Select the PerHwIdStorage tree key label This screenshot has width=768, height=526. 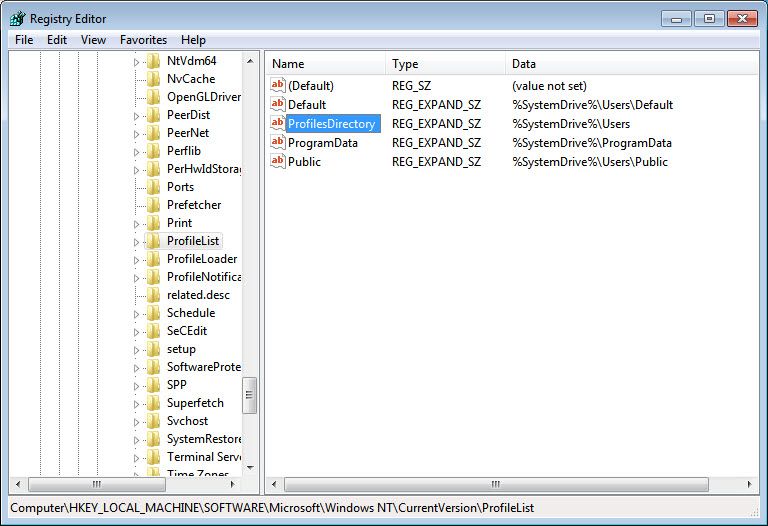click(x=204, y=169)
